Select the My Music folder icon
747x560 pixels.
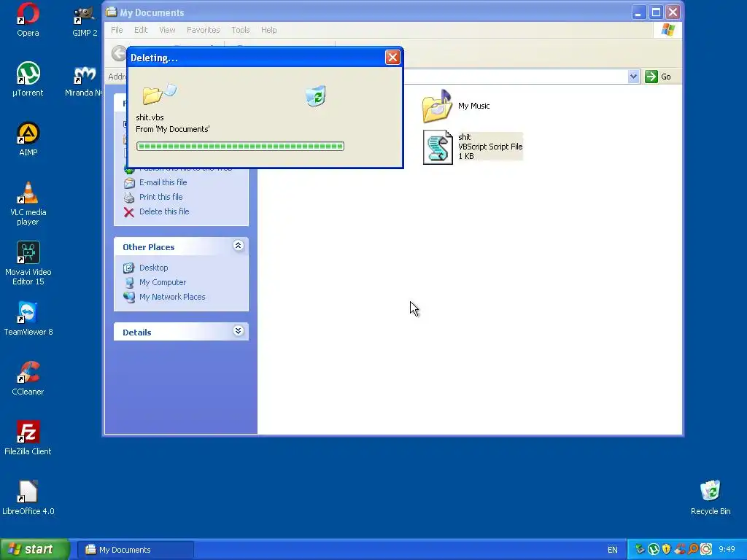point(437,106)
